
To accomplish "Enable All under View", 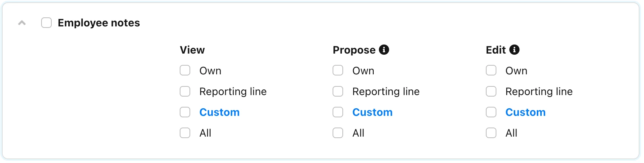I will (185, 133).
